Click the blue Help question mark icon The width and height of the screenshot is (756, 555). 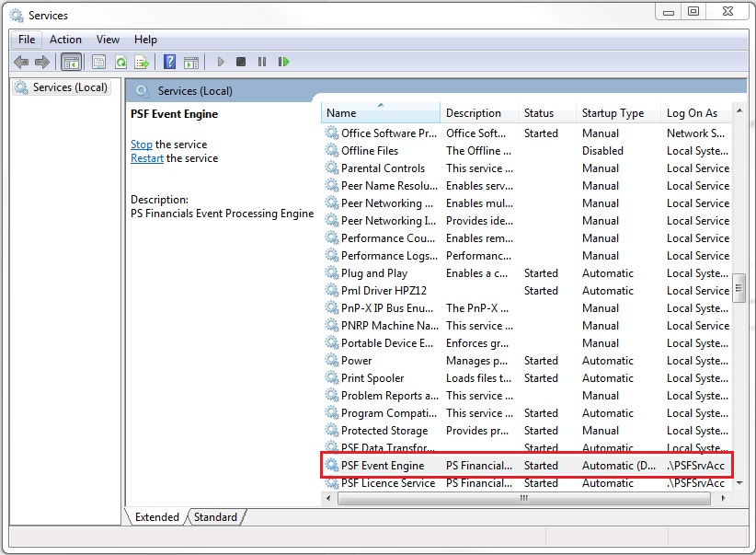coord(169,62)
